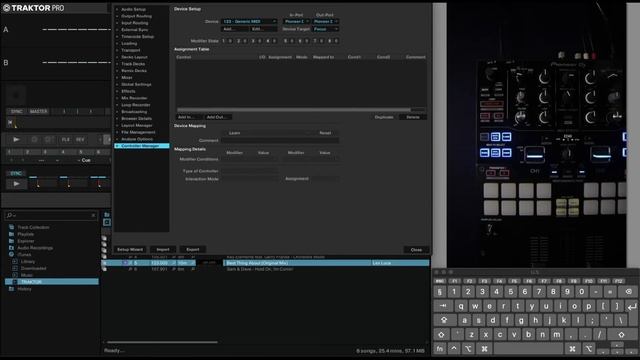Open the Device dropdown showing Generic MIDI
This screenshot has height=360, width=640.
coord(249,21)
